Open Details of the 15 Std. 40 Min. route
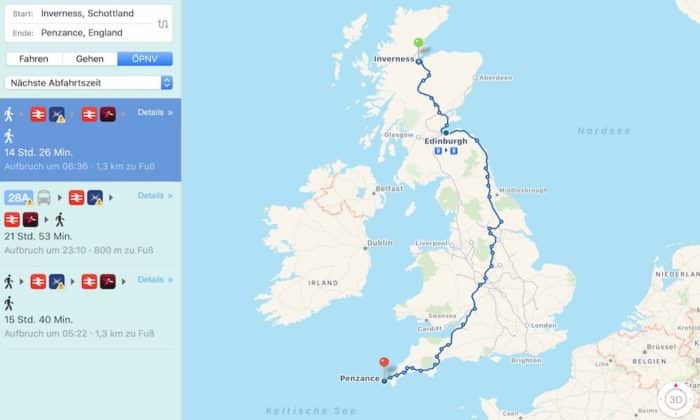This screenshot has width=700, height=420. pos(154,279)
